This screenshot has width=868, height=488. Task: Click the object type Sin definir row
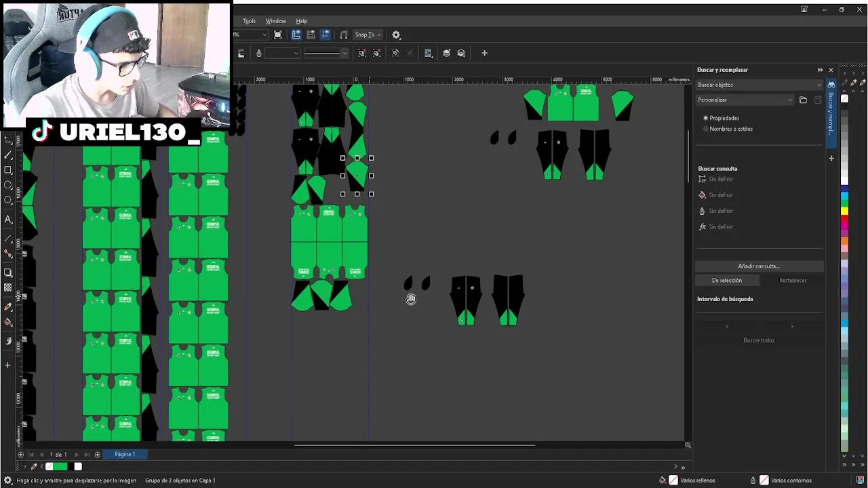coord(715,179)
